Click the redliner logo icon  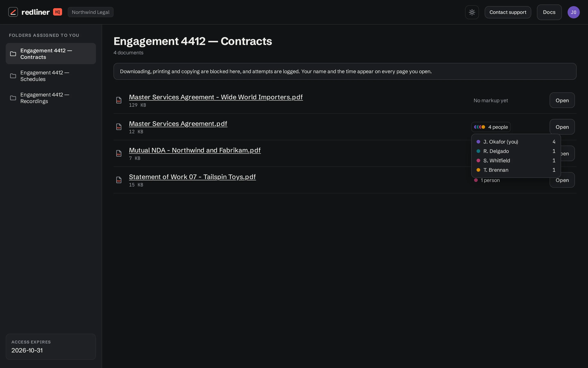pos(13,12)
